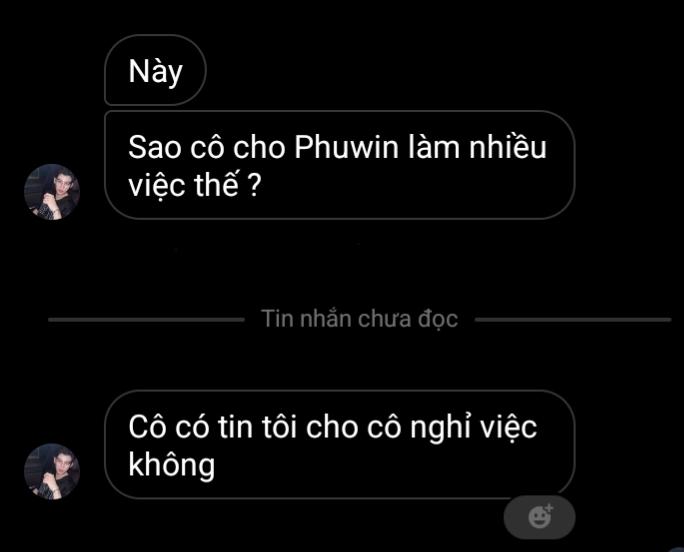The image size is (684, 552).
Task: Click partially visible button at bottom-right corner
Action: [x=677, y=548]
